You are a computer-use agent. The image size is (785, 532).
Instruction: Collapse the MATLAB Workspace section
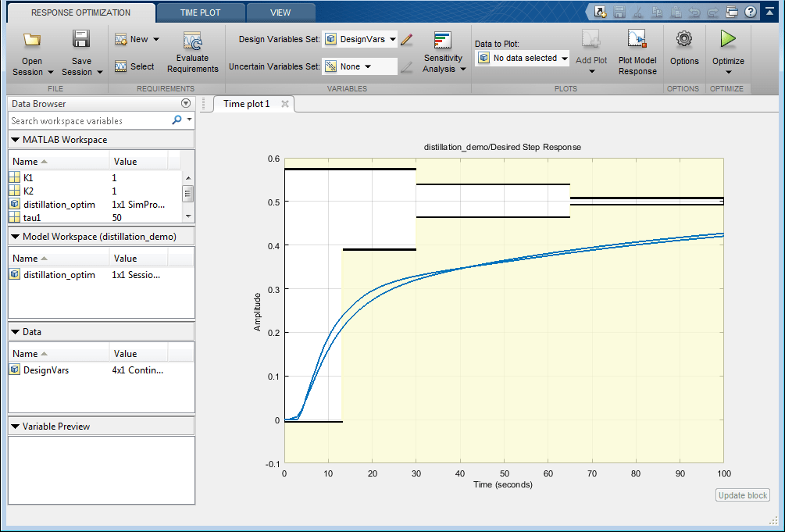(16, 140)
